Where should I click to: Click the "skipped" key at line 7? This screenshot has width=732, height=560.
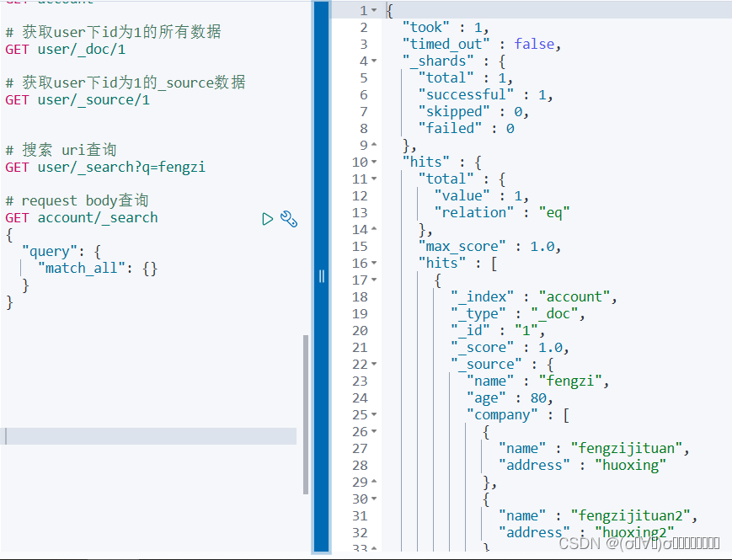click(454, 111)
